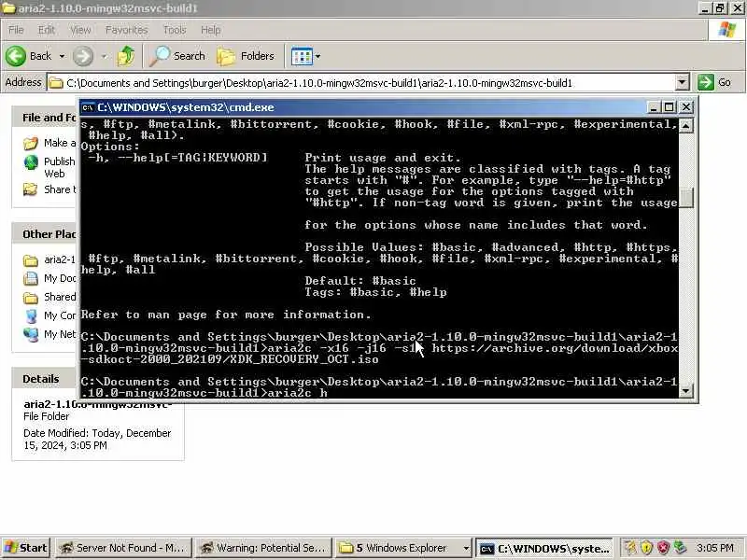
Task: Open the File menu
Action: click(16, 30)
